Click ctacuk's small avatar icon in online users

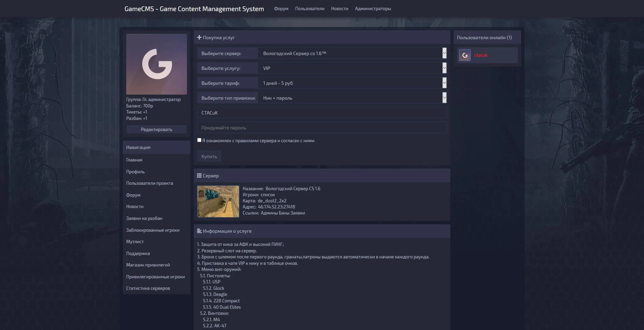tap(465, 55)
